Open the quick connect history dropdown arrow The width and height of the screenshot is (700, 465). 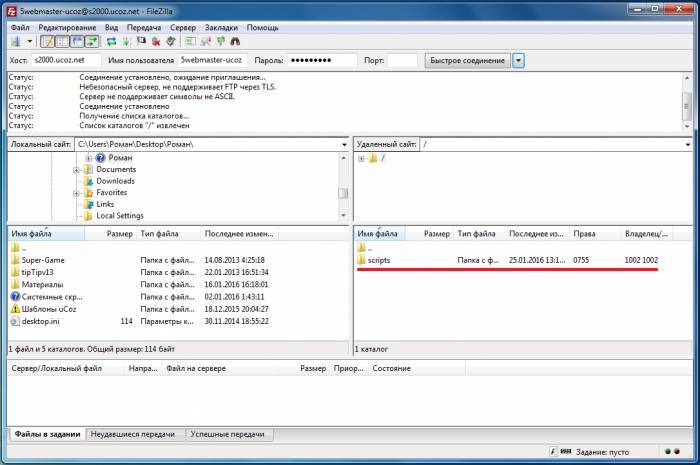[518, 60]
